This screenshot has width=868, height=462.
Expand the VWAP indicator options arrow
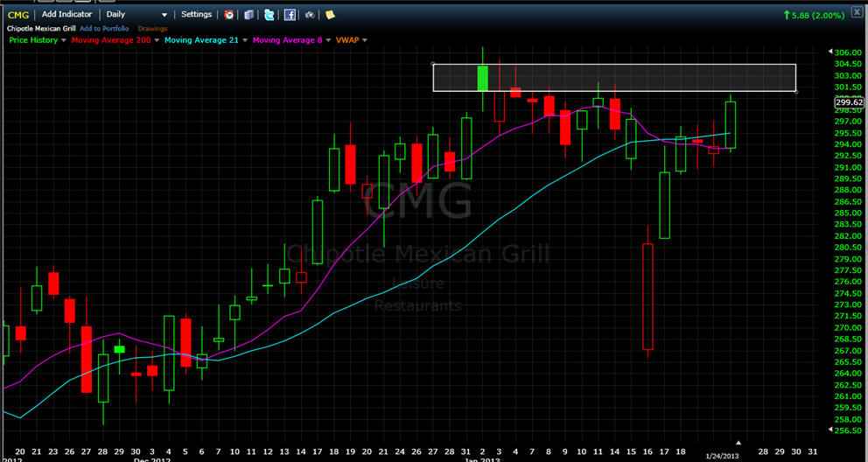point(364,40)
